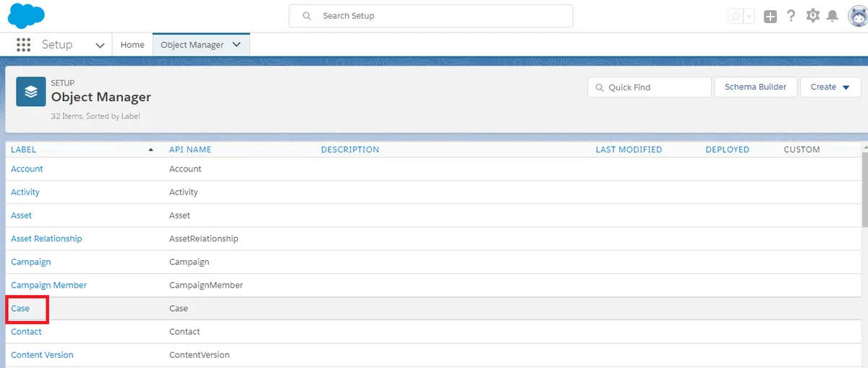This screenshot has width=868, height=368.
Task: Click the Object Manager layers icon
Action: [31, 92]
